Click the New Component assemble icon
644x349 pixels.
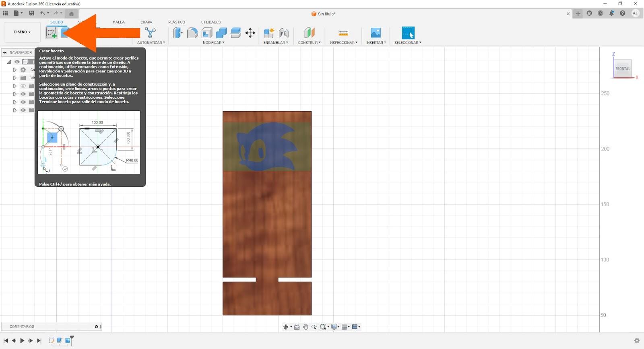pos(269,33)
